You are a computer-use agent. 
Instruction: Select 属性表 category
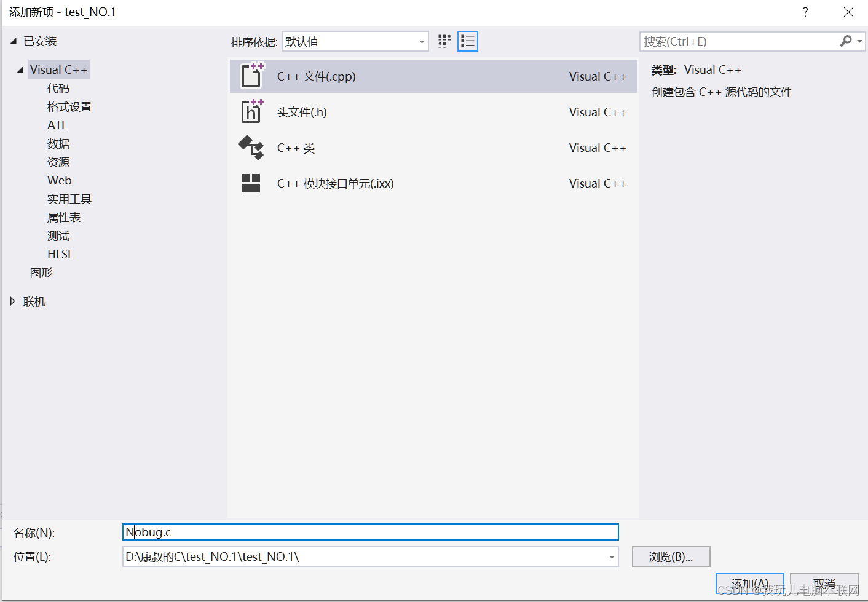click(64, 218)
